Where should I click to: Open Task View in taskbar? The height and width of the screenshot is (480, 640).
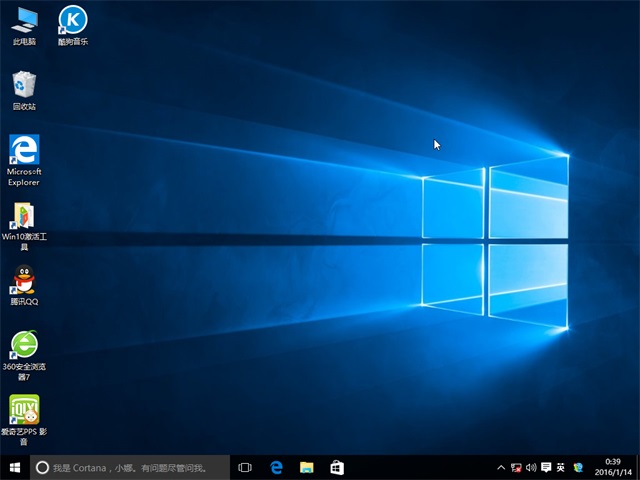tap(245, 467)
